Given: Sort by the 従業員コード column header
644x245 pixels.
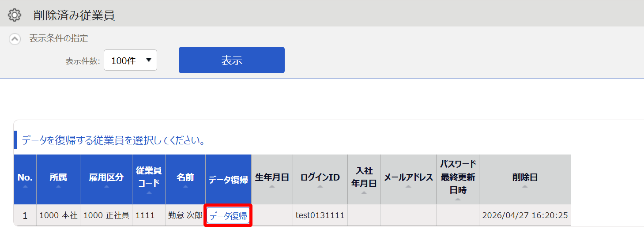Looking at the screenshot, I should [x=149, y=179].
